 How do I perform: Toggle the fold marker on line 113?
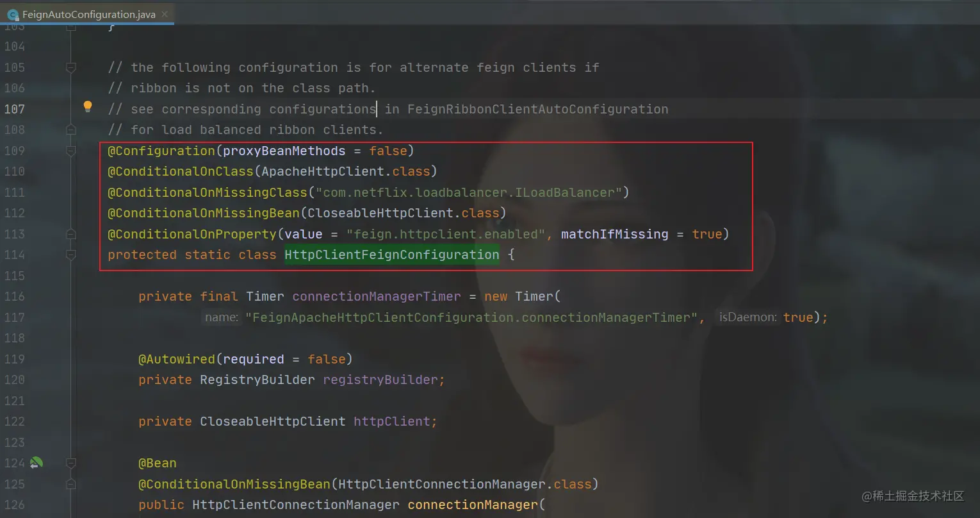pos(71,234)
